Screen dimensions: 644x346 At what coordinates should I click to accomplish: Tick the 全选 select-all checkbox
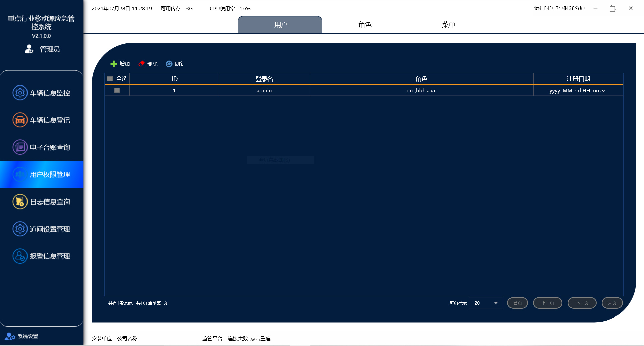point(110,79)
